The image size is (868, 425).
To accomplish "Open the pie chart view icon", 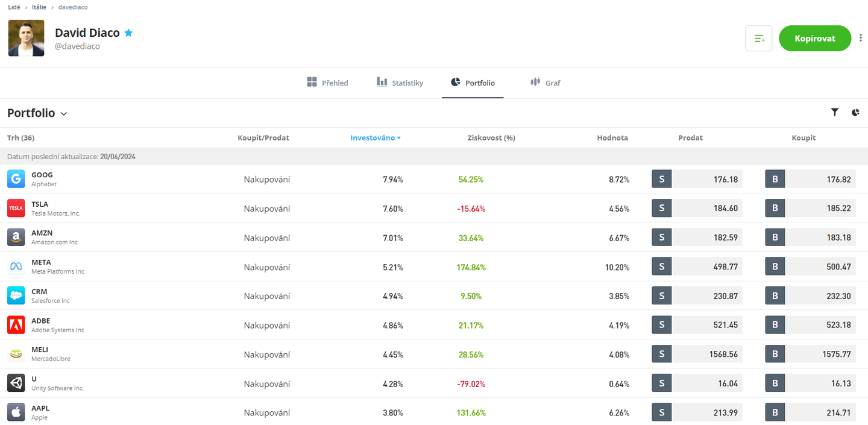I will tap(855, 112).
